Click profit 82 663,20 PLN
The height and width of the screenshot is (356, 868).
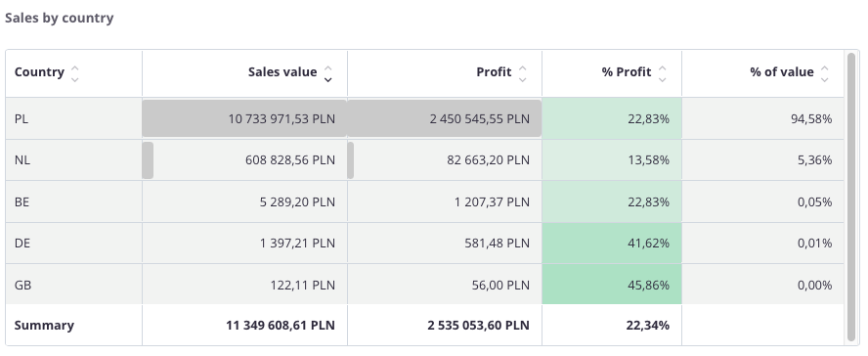tap(489, 160)
